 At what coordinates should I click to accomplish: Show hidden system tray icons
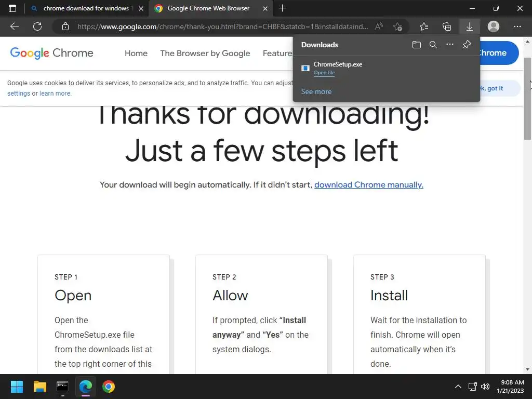coord(458,387)
